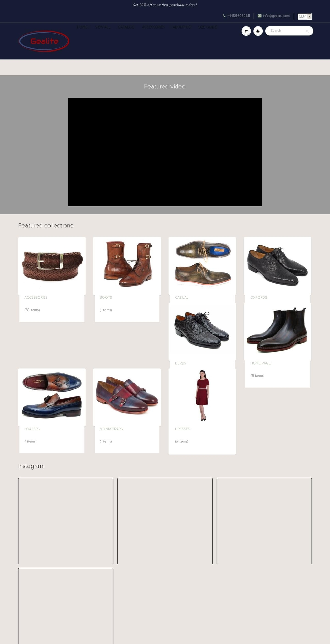
Task: Click the (1 items) count under Boots
Action: click(106, 310)
